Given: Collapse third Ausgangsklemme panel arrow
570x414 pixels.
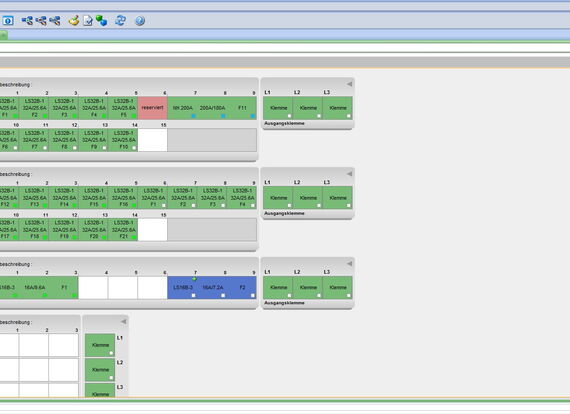Looking at the screenshot, I should pos(349,263).
